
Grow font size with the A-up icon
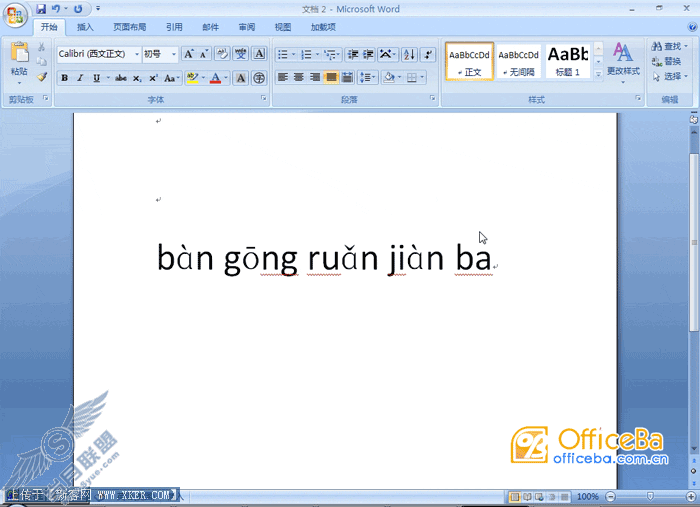coord(188,54)
